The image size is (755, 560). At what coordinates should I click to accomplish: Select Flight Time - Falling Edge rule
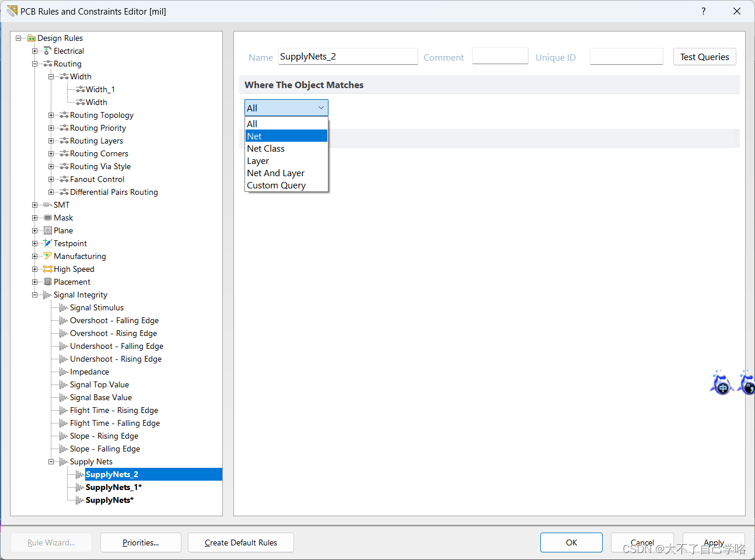coord(115,423)
